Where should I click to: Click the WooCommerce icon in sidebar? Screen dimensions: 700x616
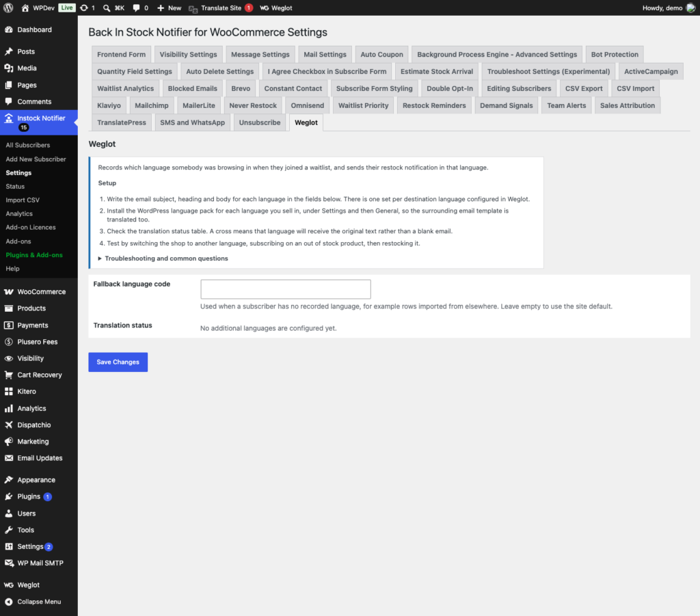(8, 291)
